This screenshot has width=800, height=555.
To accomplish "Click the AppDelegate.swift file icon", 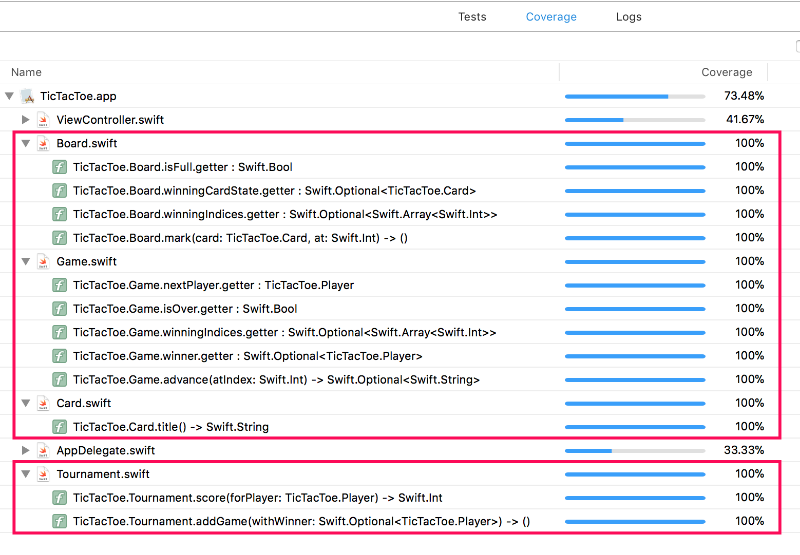I will (x=43, y=451).
